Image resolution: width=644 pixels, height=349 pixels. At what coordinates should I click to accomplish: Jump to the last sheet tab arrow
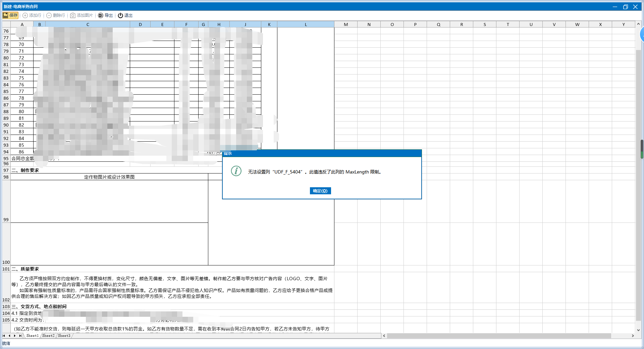click(x=20, y=336)
